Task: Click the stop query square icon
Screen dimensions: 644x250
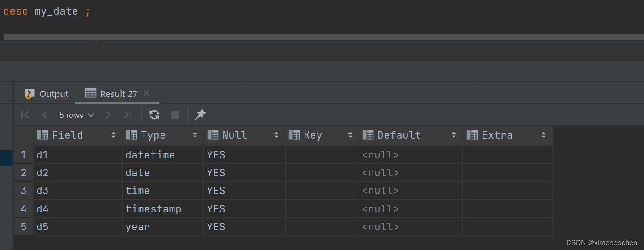Action: point(175,115)
